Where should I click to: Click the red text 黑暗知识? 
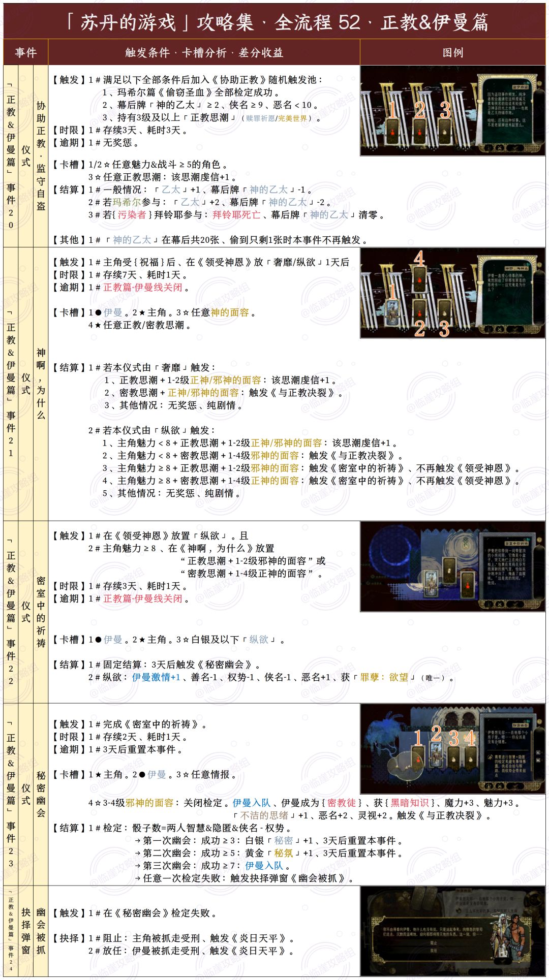pyautogui.click(x=409, y=803)
